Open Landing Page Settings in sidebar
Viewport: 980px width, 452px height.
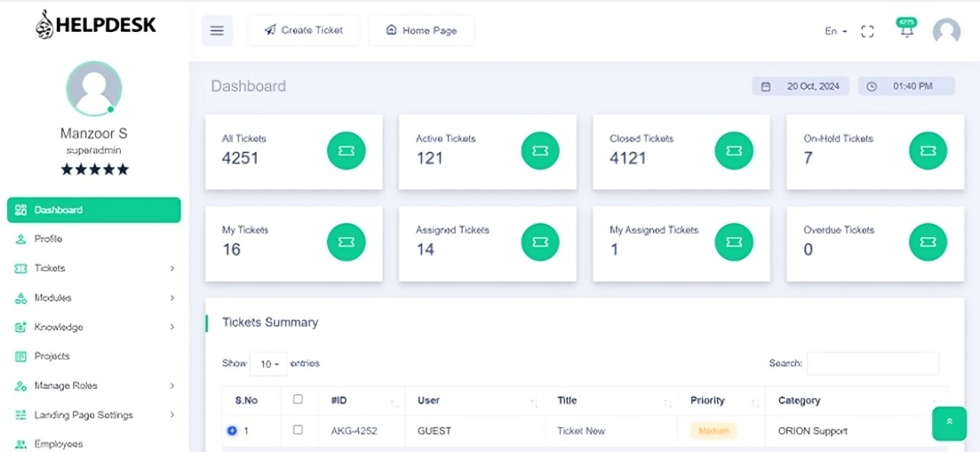click(x=94, y=416)
